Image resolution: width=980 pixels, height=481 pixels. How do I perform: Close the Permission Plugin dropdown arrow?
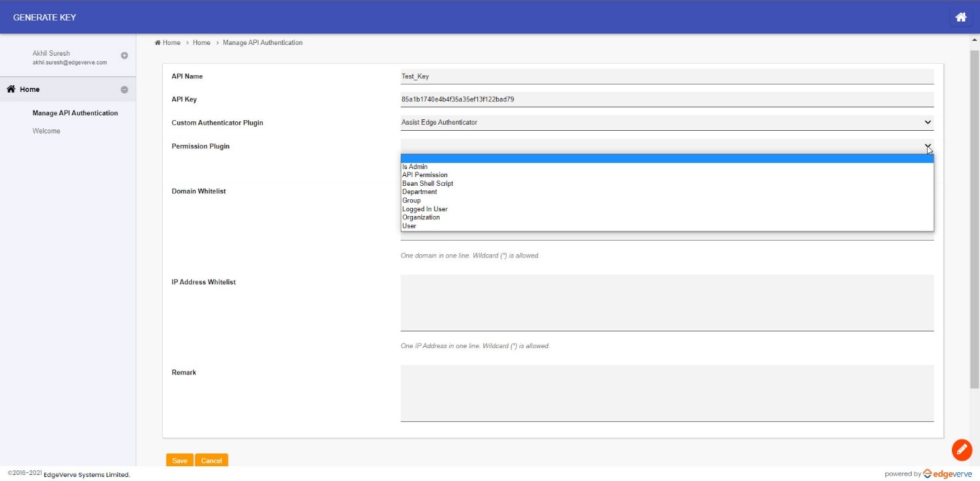(x=927, y=146)
